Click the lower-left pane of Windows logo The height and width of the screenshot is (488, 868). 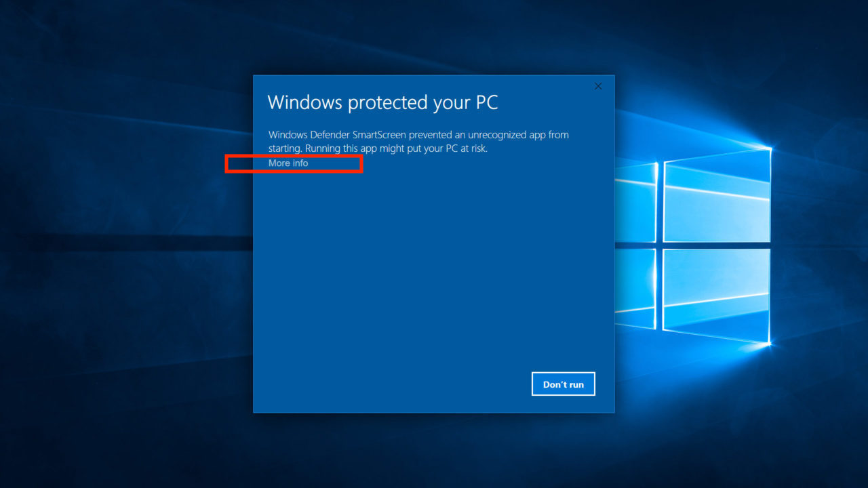pos(635,289)
